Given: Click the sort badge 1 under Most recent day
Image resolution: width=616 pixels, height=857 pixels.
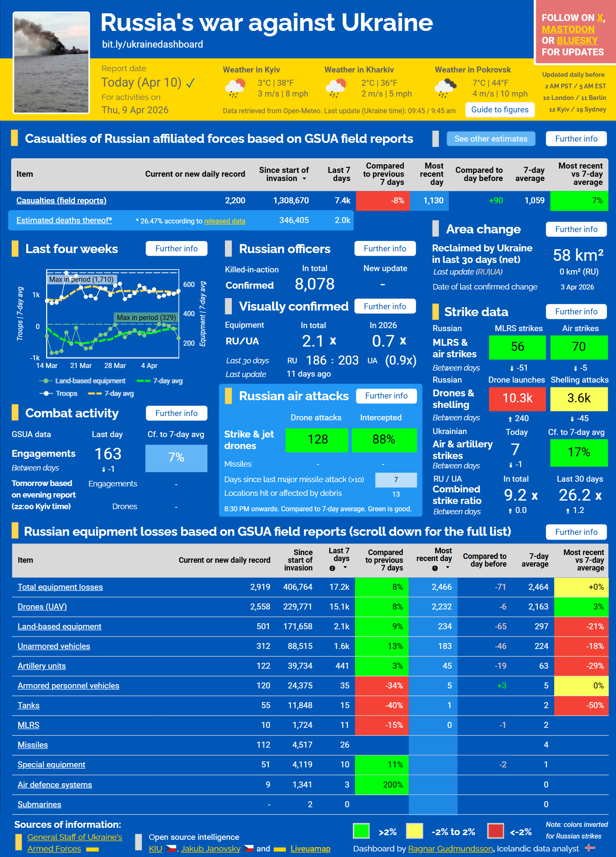Looking at the screenshot, I should pos(435,568).
